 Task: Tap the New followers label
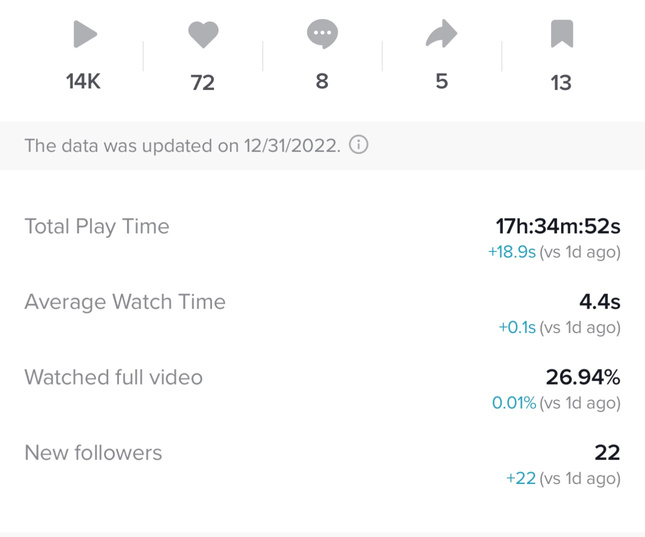tap(93, 453)
